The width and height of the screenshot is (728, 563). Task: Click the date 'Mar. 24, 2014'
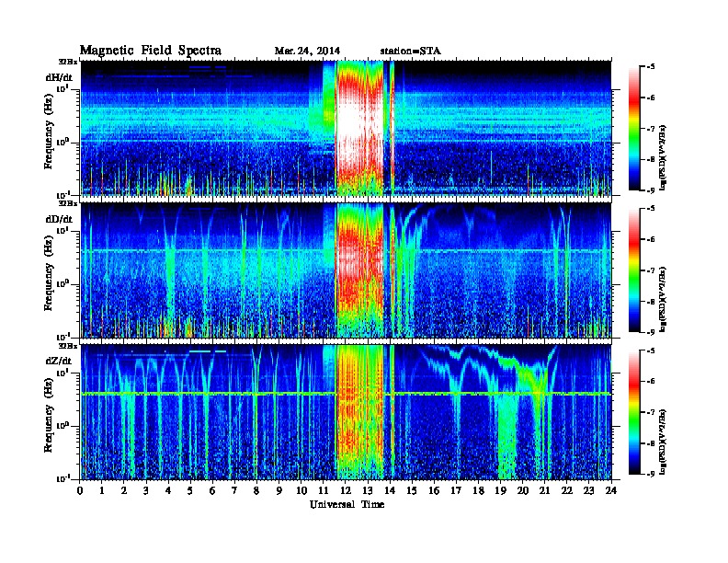(307, 52)
